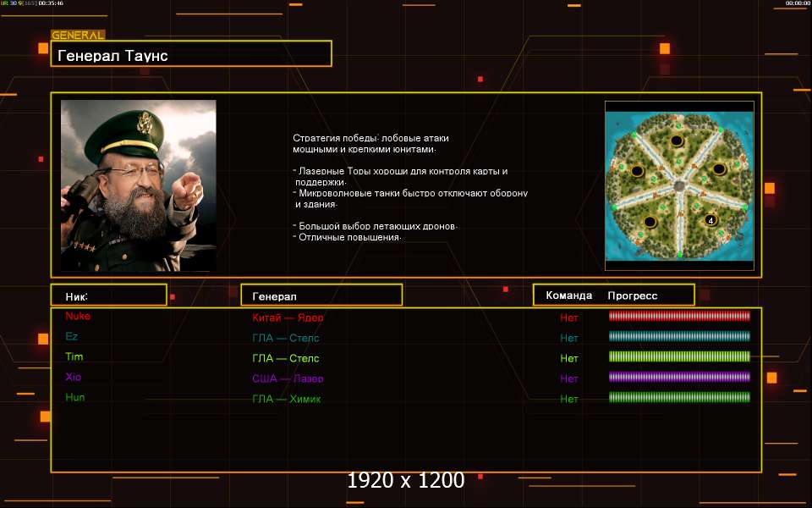This screenshot has height=508, width=812.
Task: Click Xio's США — Лазер general entry
Action: click(x=288, y=378)
